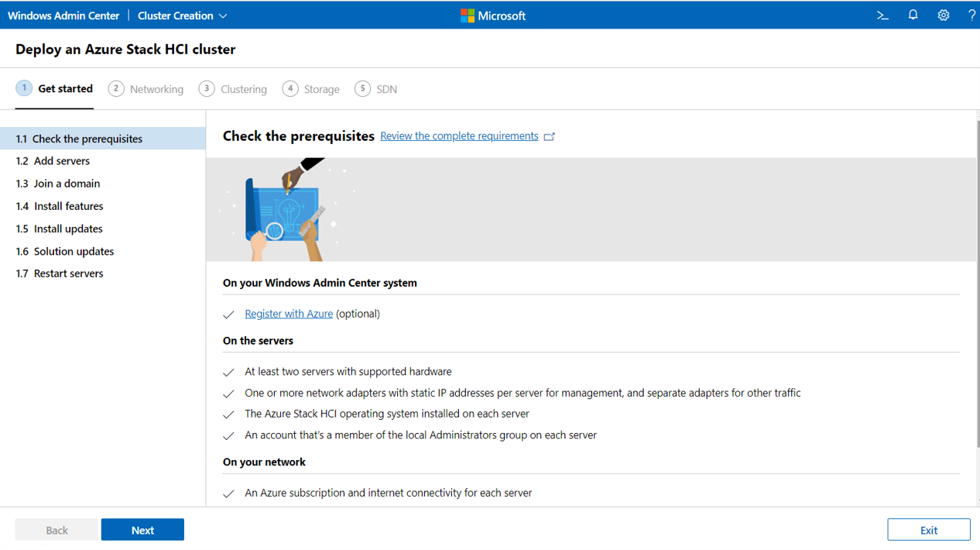Review the complete requirements
This screenshot has width=980, height=550.
coord(458,136)
